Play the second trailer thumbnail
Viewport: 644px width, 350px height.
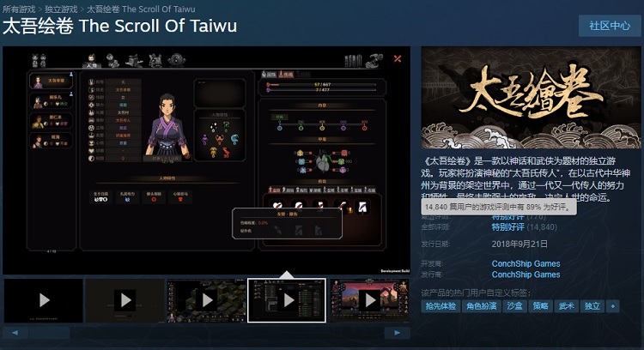pyautogui.click(x=125, y=300)
